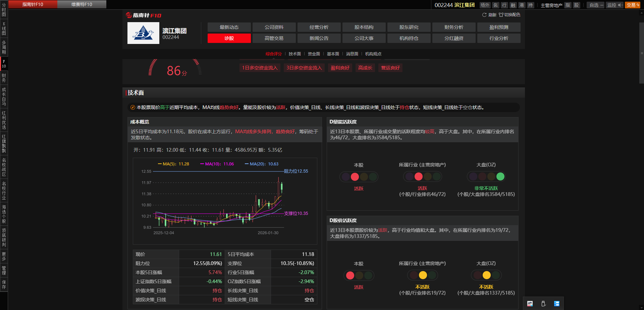Open the 高管交易 section
This screenshot has height=310, width=644.
(274, 38)
